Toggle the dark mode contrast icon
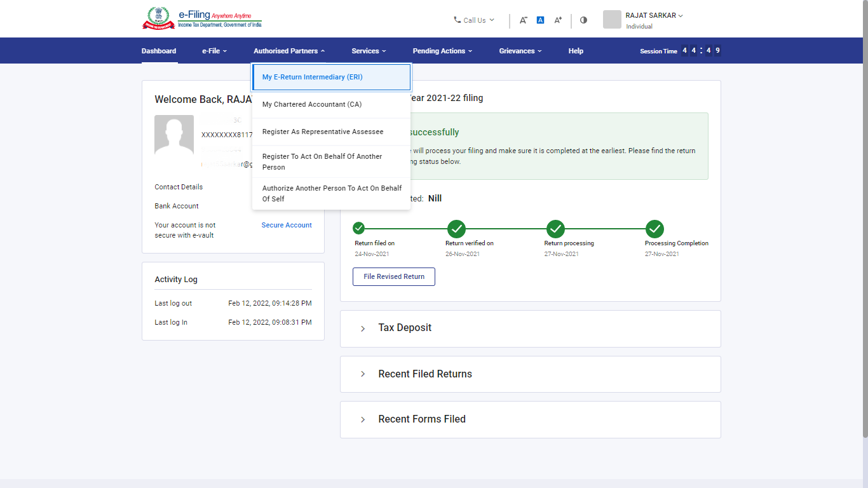Viewport: 868px width, 488px height. [583, 20]
